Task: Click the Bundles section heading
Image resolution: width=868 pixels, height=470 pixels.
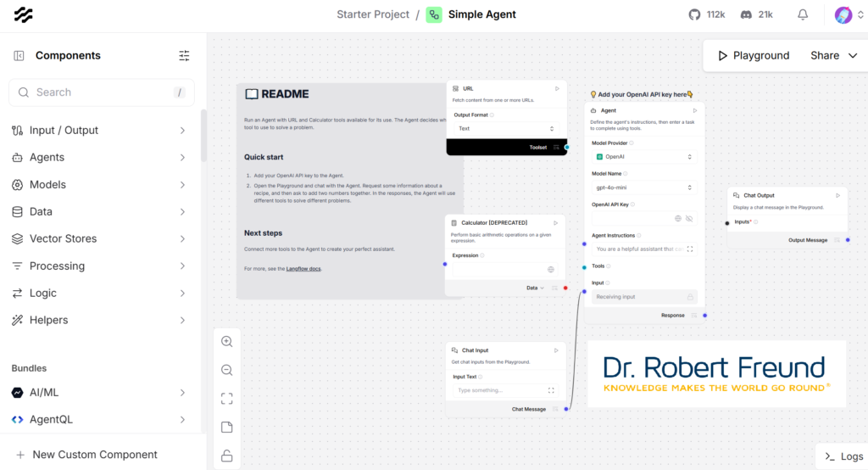Action: pyautogui.click(x=29, y=368)
